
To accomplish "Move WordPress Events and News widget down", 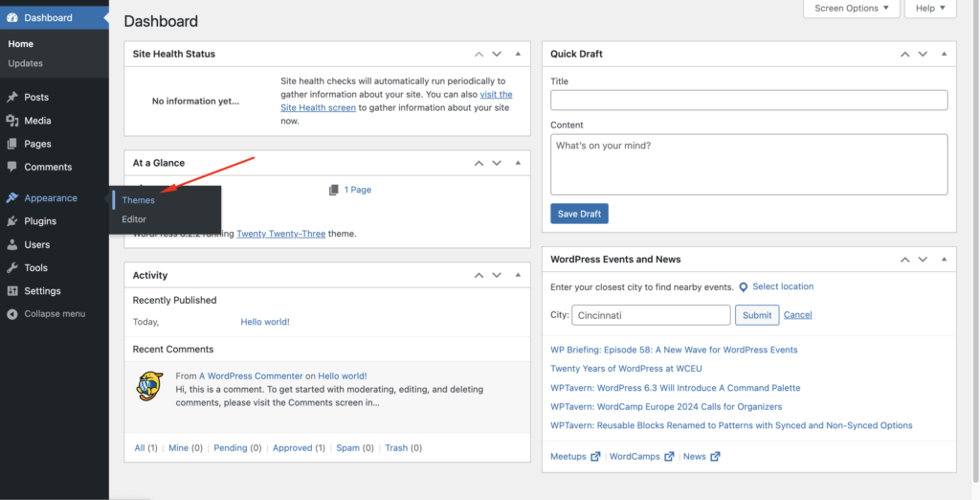I will (923, 259).
